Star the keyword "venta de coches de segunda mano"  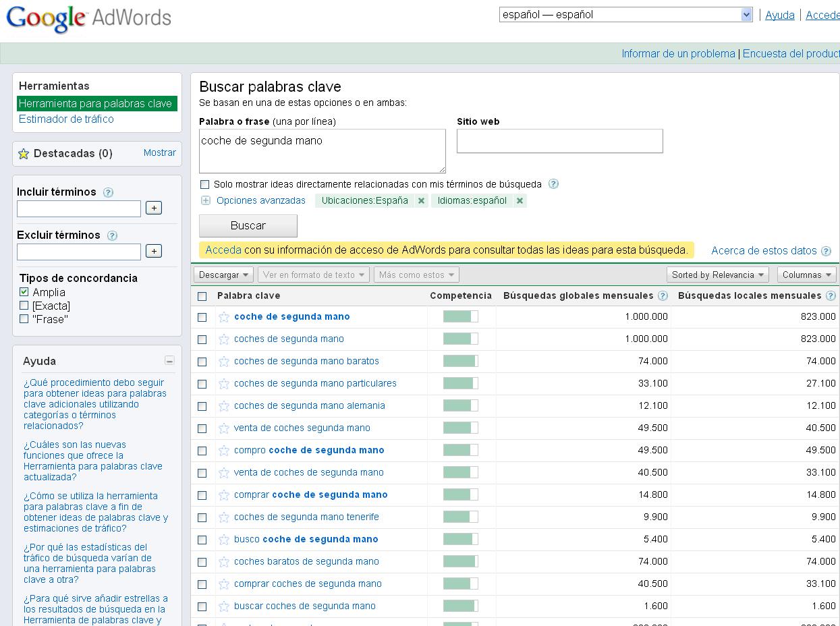point(224,473)
